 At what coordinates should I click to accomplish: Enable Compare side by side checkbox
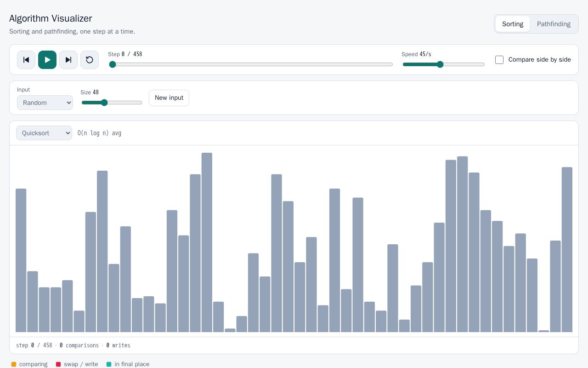(x=499, y=60)
